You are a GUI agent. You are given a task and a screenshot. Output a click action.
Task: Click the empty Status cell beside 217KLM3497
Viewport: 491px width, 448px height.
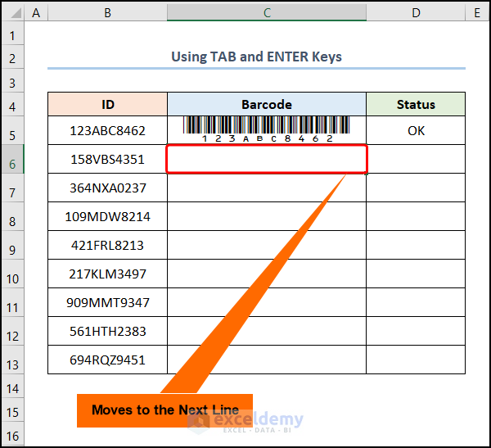click(416, 274)
